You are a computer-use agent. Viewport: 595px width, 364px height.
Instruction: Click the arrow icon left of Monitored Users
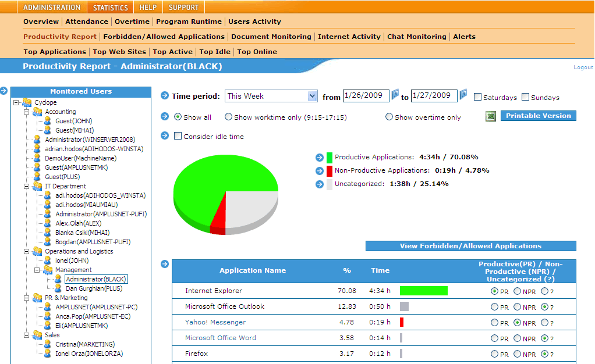click(3, 91)
